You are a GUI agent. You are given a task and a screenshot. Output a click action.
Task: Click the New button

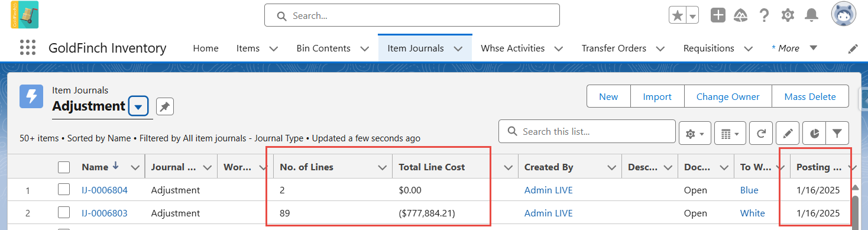point(608,97)
